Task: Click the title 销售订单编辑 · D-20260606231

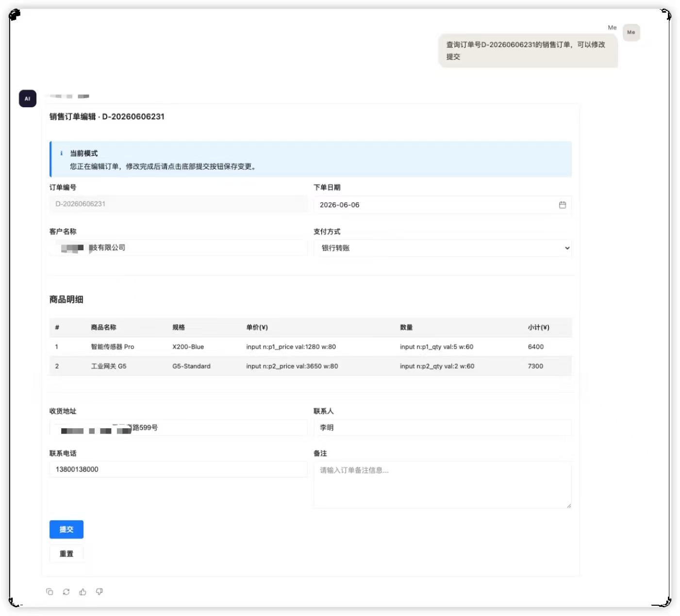Action: 107,116
